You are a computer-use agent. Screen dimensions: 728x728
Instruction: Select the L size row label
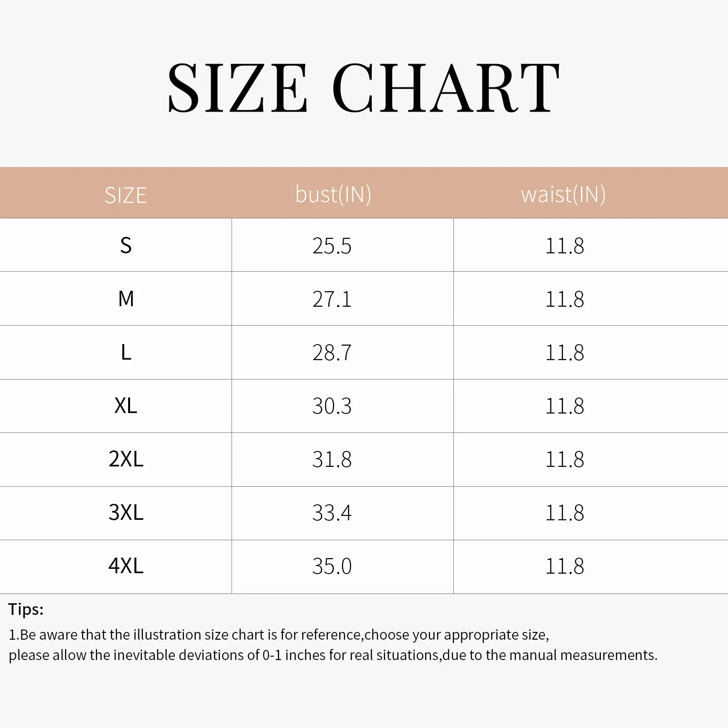click(x=126, y=352)
